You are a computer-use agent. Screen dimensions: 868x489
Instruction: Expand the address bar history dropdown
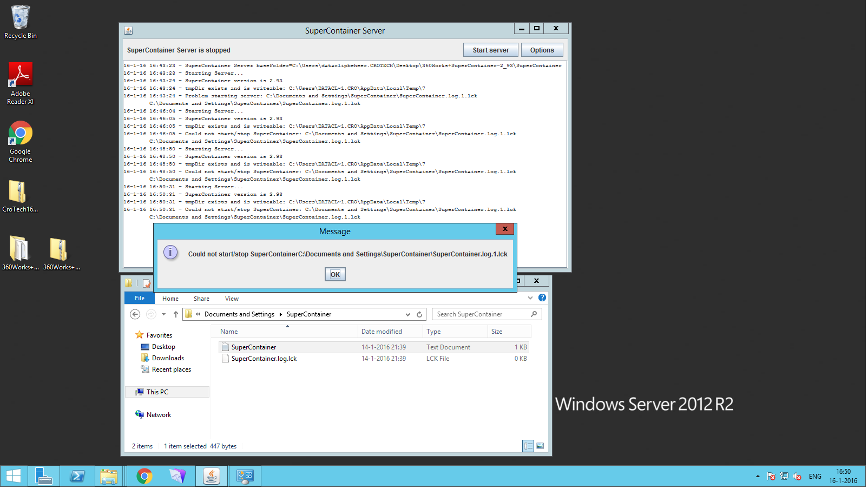click(x=409, y=315)
